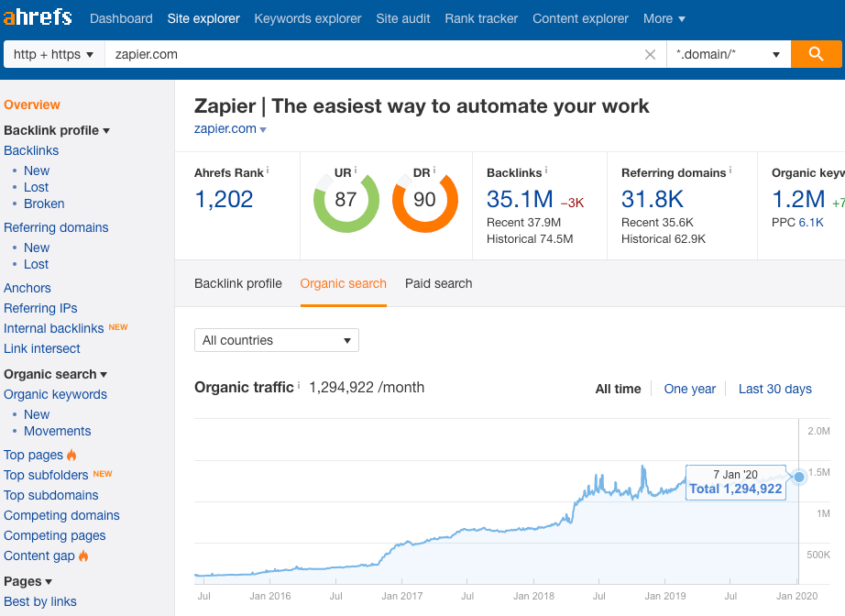Click the Ahrefs logo

[37, 17]
